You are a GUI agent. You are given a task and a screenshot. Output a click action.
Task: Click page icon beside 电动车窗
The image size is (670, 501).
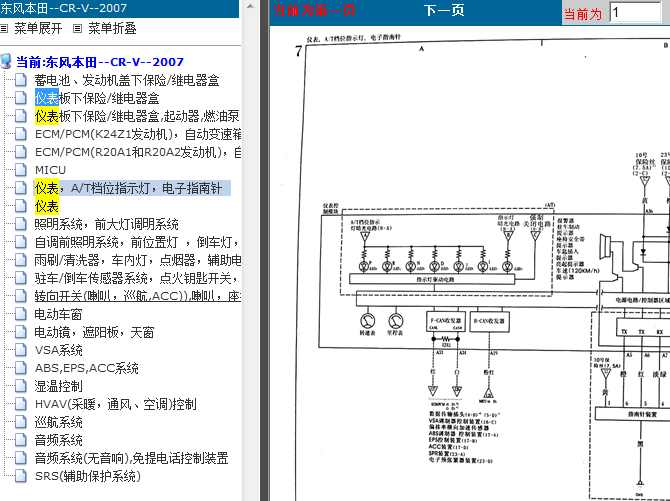pyautogui.click(x=21, y=314)
